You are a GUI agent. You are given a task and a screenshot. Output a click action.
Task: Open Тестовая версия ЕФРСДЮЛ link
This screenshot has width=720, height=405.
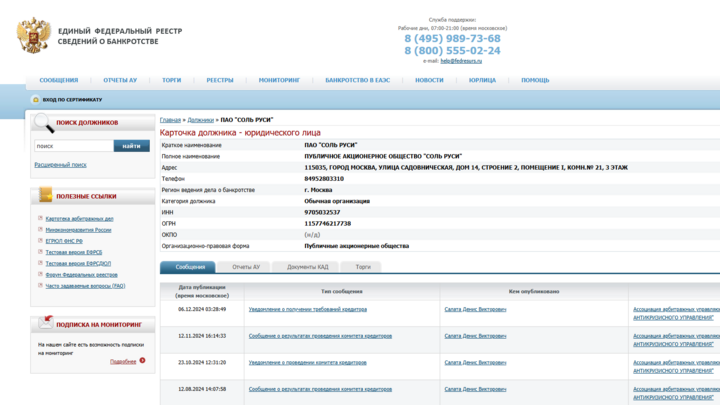pyautogui.click(x=78, y=264)
